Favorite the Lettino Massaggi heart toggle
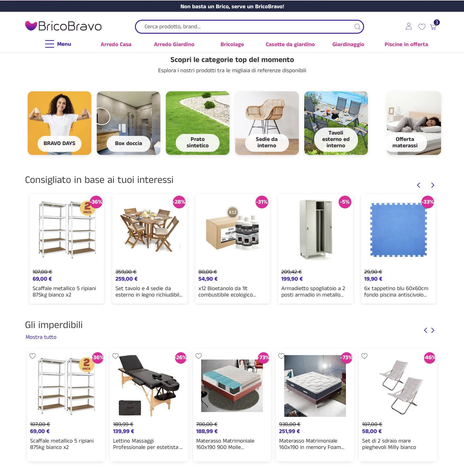The height and width of the screenshot is (476, 464). coord(116,356)
